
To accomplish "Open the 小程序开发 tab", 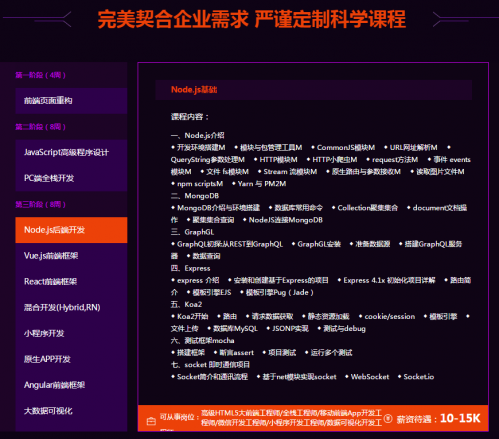I will click(71, 333).
